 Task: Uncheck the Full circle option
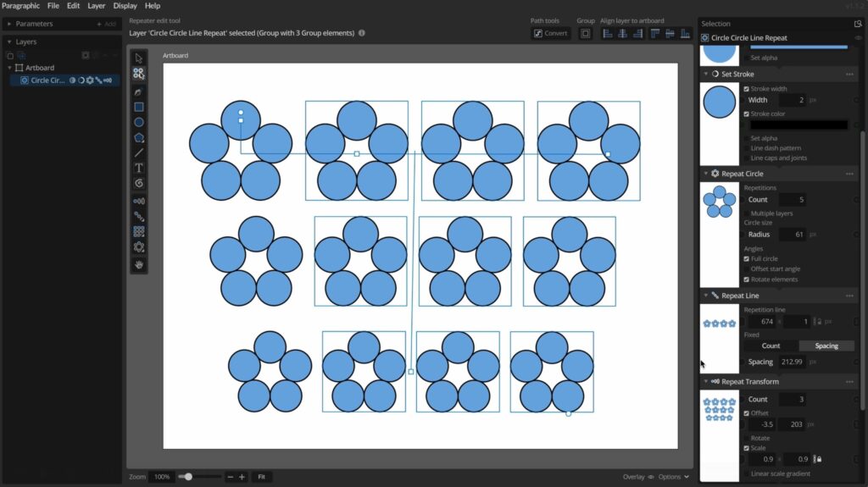tap(747, 259)
